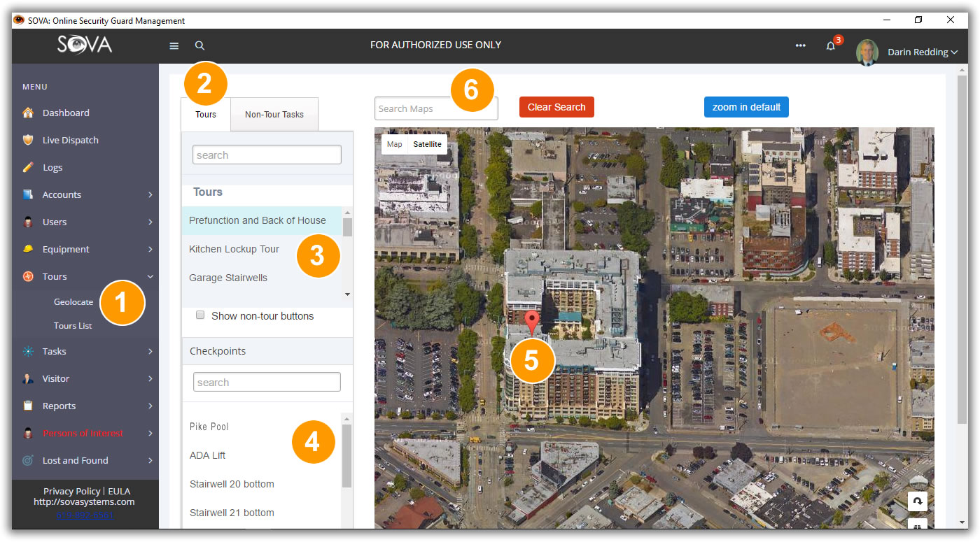Enable Show non-tour buttons checkbox
The image size is (980, 542).
(x=200, y=315)
